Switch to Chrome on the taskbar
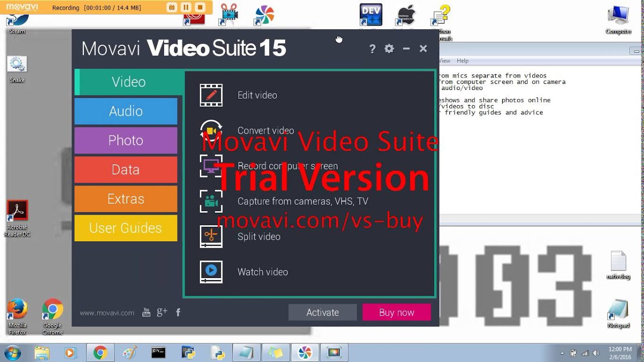Image resolution: width=644 pixels, height=362 pixels. tap(100, 352)
